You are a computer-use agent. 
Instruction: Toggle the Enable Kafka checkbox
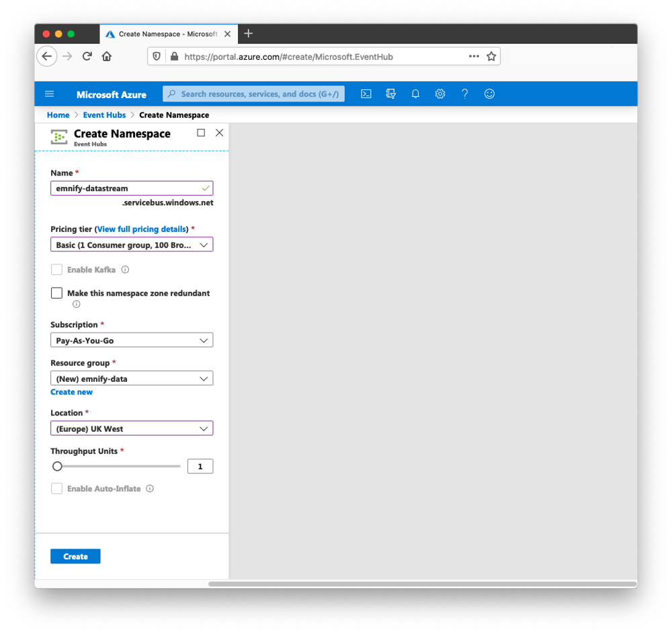click(56, 270)
